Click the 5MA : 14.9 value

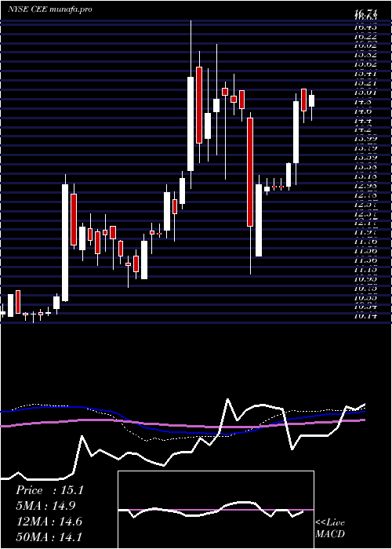45,506
